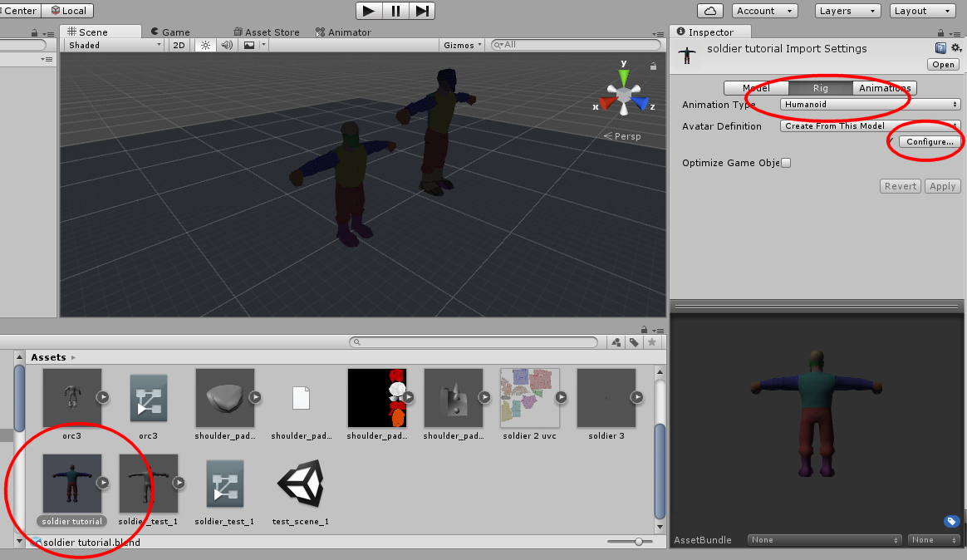967x560 pixels.
Task: Lock the Project panel
Action: tap(645, 330)
